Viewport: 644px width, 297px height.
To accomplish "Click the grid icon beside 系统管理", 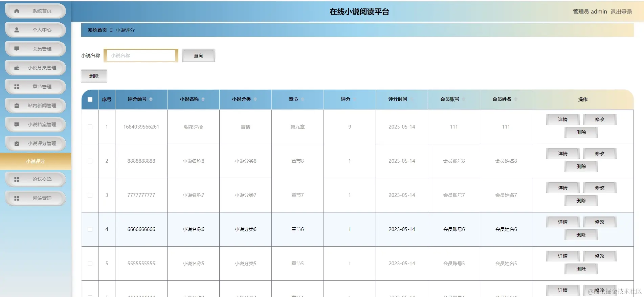I will pyautogui.click(x=17, y=198).
